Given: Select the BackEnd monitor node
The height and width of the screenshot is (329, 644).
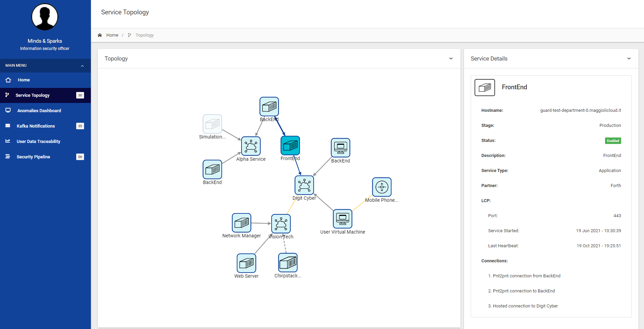Looking at the screenshot, I should coord(341,148).
